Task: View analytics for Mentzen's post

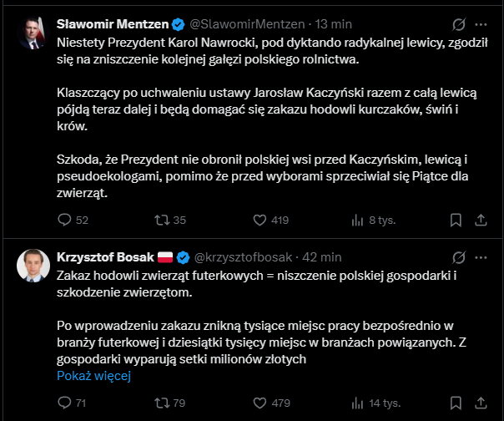Action: coord(358,221)
